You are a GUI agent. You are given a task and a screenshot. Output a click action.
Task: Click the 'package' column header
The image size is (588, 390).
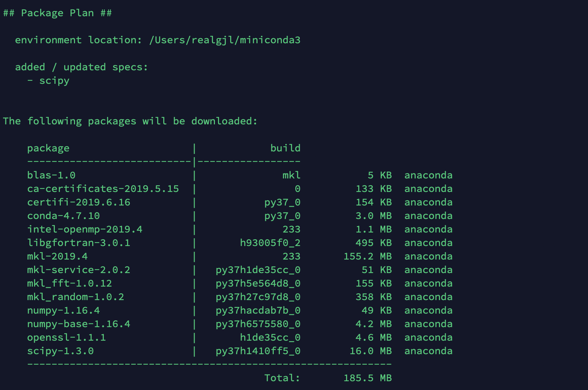click(48, 149)
